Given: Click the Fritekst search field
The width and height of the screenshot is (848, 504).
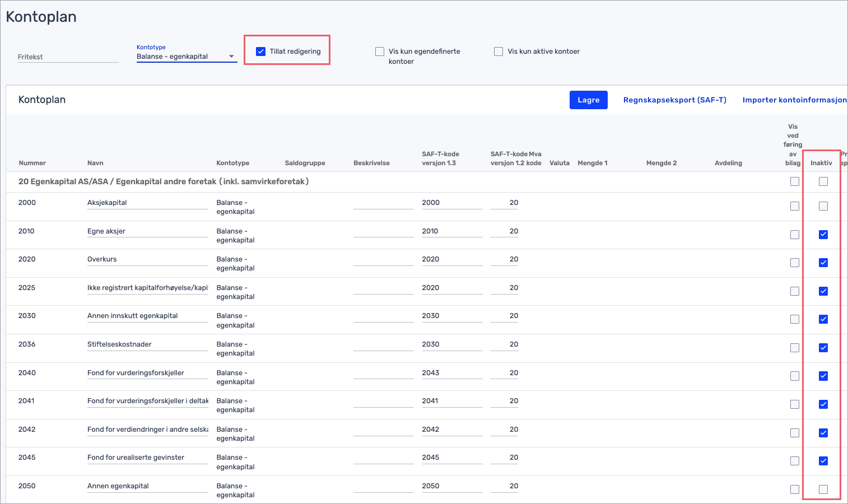Looking at the screenshot, I should (68, 57).
